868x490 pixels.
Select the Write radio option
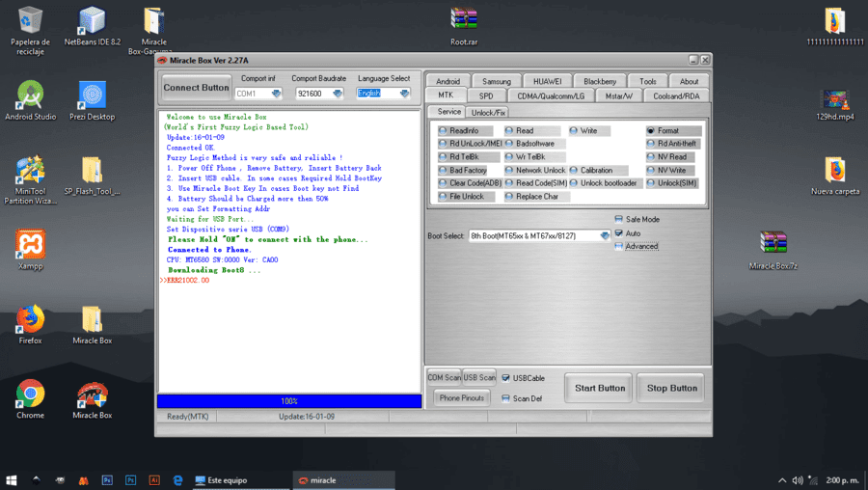[589, 130]
